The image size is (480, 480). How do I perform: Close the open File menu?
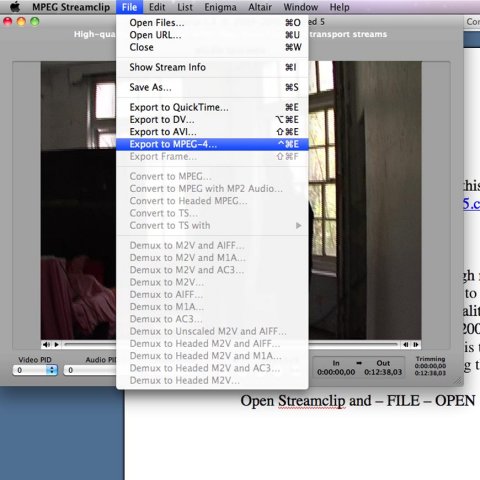click(x=129, y=7)
